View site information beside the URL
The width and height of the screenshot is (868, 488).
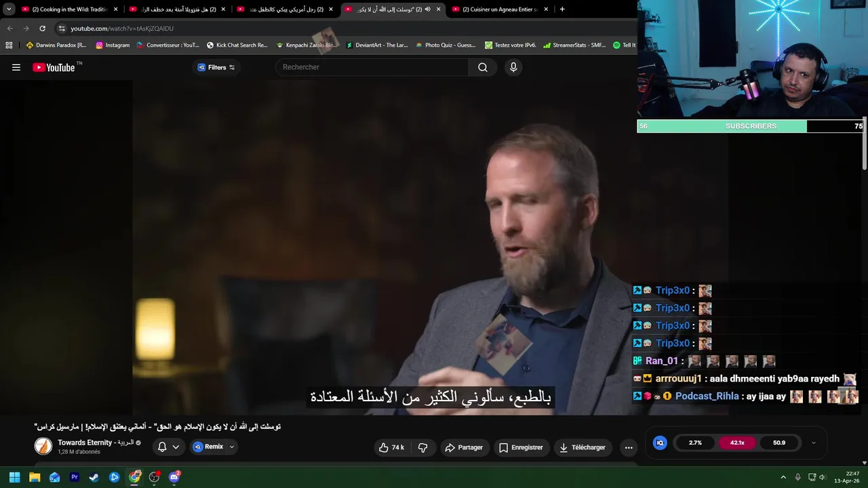point(62,28)
